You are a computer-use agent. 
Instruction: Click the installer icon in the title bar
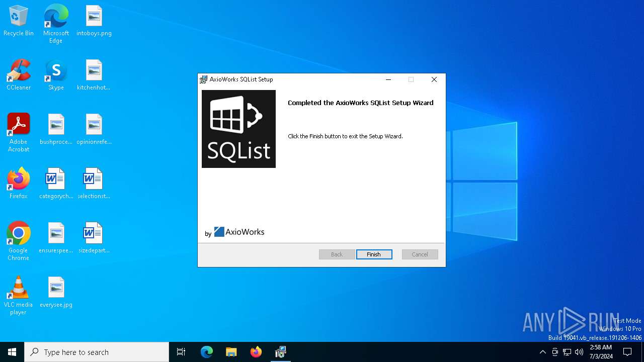(x=204, y=79)
